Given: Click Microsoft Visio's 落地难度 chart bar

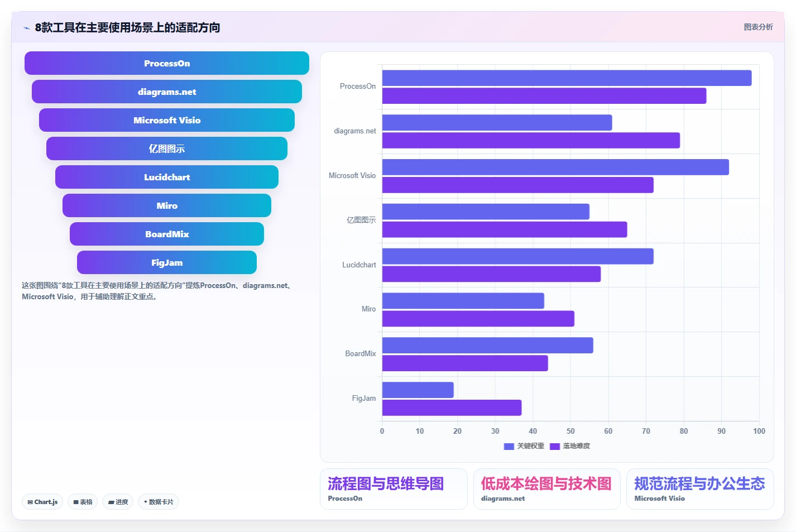Looking at the screenshot, I should pos(517,185).
